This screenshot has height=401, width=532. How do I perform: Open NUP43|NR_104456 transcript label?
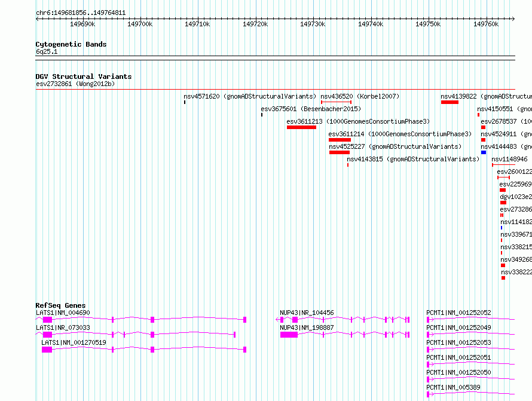tap(307, 313)
